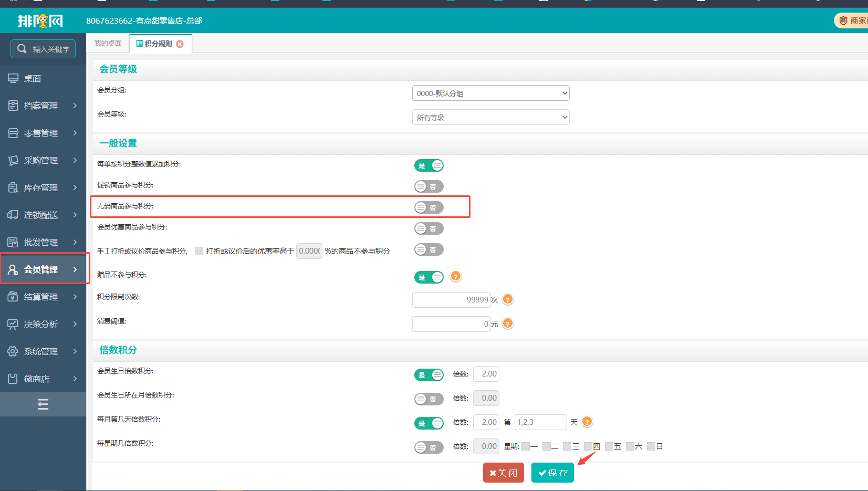Screen dimensions: 868x491
Task: Click help icon next to 积分限制次数
Action: 507,299
